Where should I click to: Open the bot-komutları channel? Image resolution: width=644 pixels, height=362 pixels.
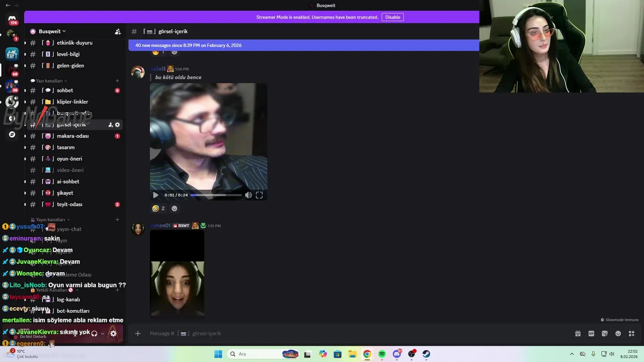[x=74, y=311]
